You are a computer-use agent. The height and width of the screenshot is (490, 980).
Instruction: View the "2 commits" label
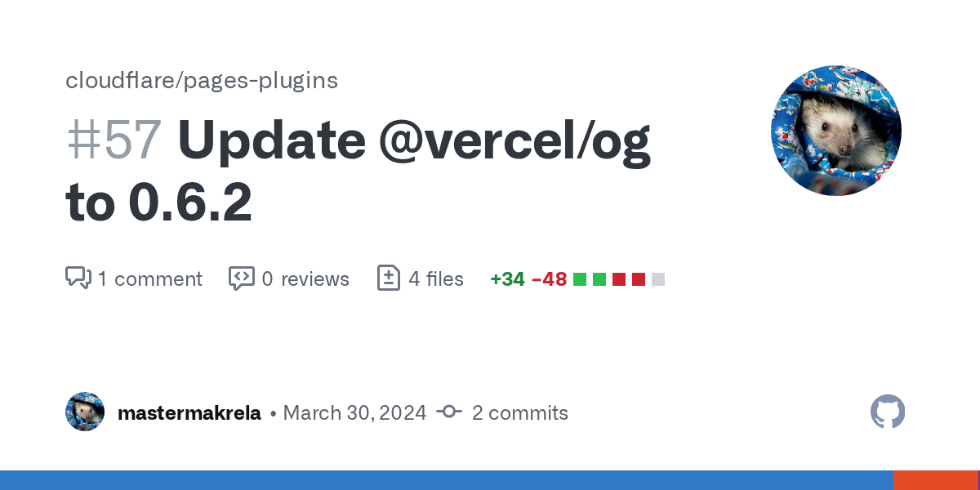click(x=519, y=413)
